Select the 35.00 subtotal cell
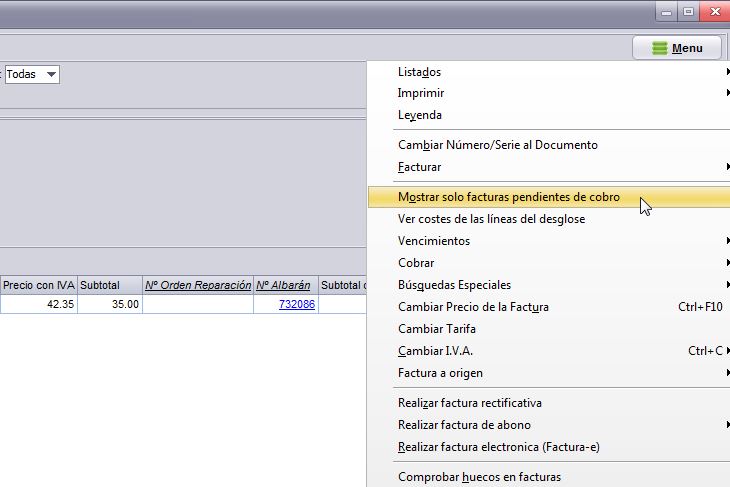Image resolution: width=730 pixels, height=487 pixels. (x=110, y=304)
